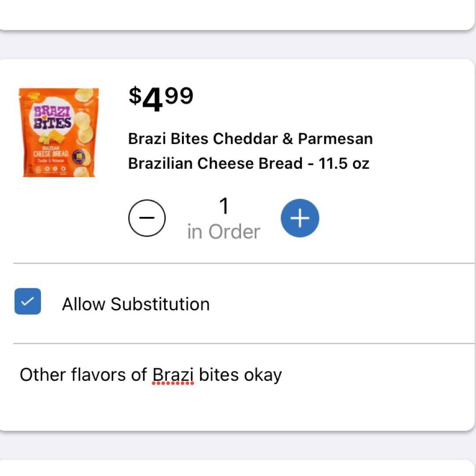
Task: Tap the Brazi Bites product image
Action: coord(59,133)
